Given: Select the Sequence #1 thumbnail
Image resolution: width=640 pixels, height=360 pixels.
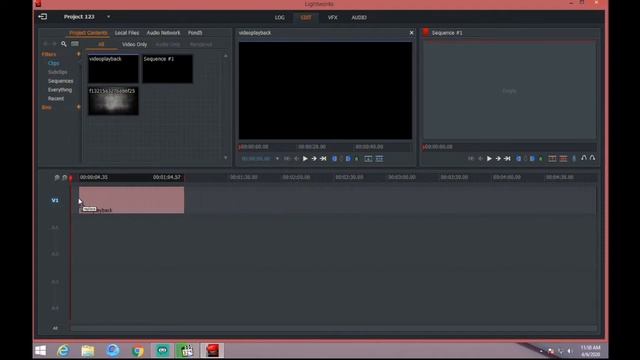Looking at the screenshot, I should click(x=167, y=69).
